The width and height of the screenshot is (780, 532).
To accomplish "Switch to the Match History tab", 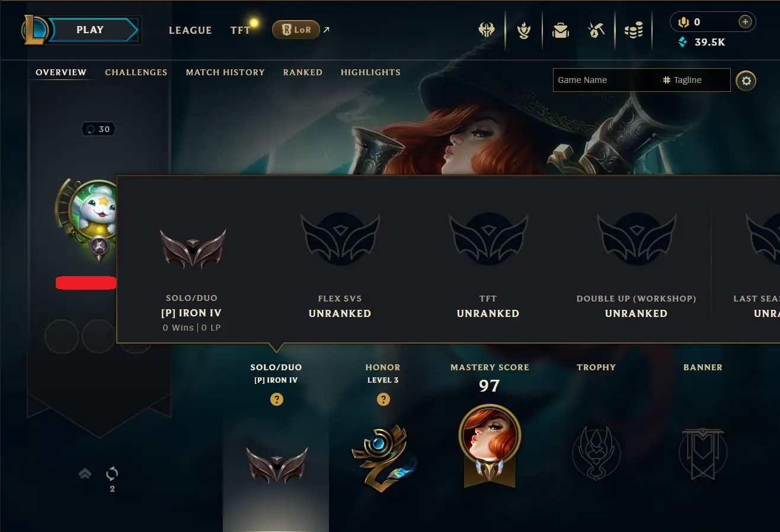I will [225, 72].
